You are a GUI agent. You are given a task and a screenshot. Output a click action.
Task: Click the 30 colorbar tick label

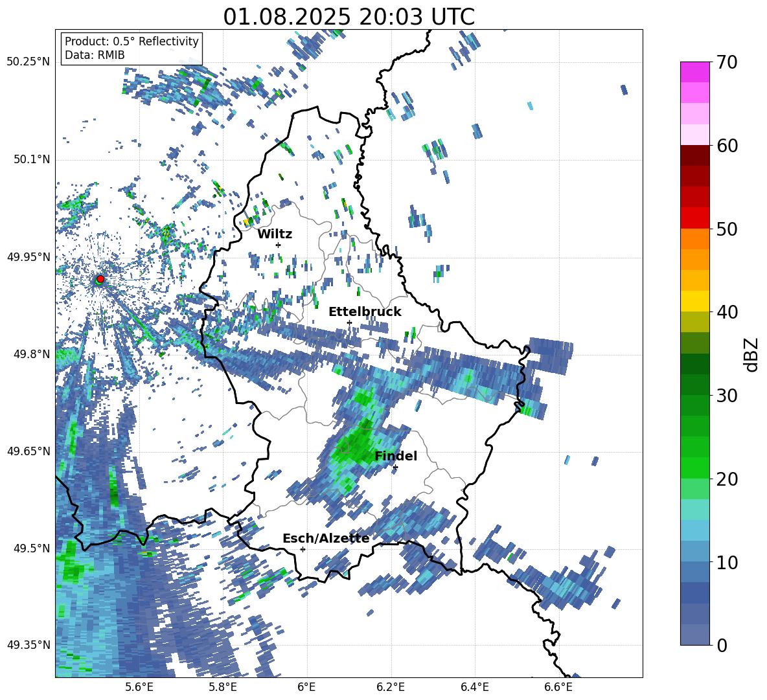[x=727, y=396]
